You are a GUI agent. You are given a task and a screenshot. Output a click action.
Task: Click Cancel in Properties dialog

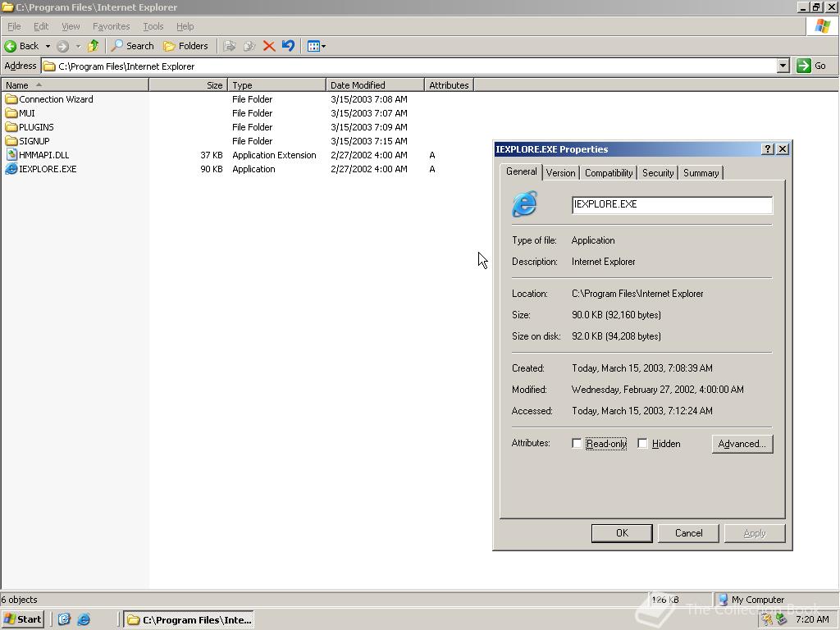[688, 533]
